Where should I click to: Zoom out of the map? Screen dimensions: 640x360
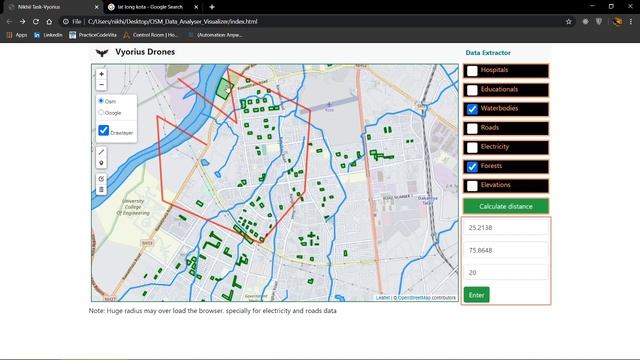tap(101, 85)
